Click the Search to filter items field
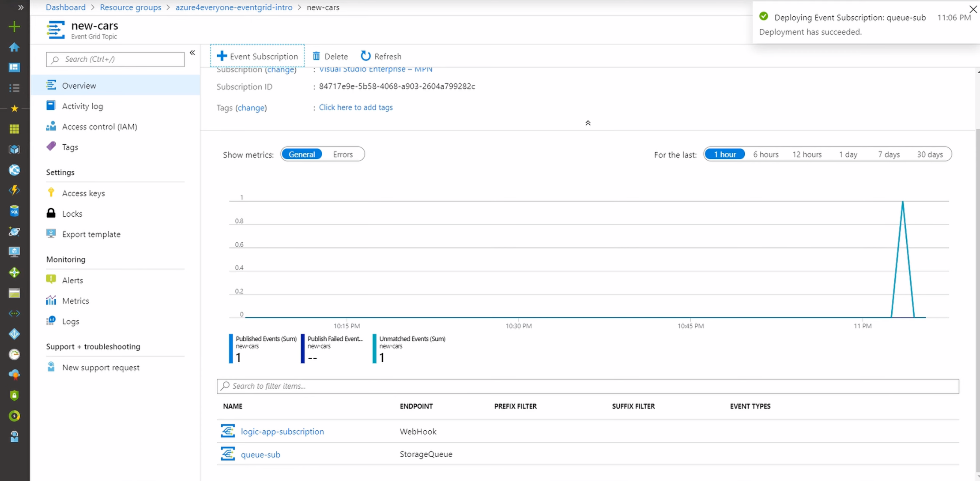980x481 pixels. click(x=587, y=386)
